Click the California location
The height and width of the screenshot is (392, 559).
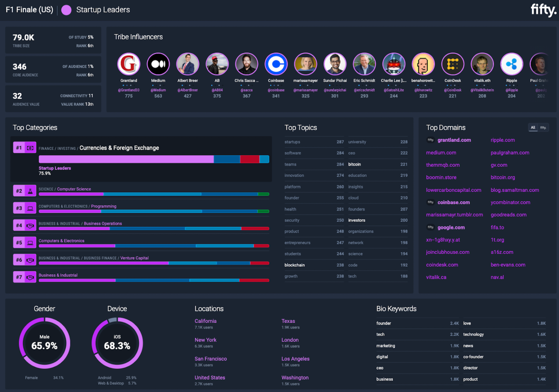coord(205,321)
